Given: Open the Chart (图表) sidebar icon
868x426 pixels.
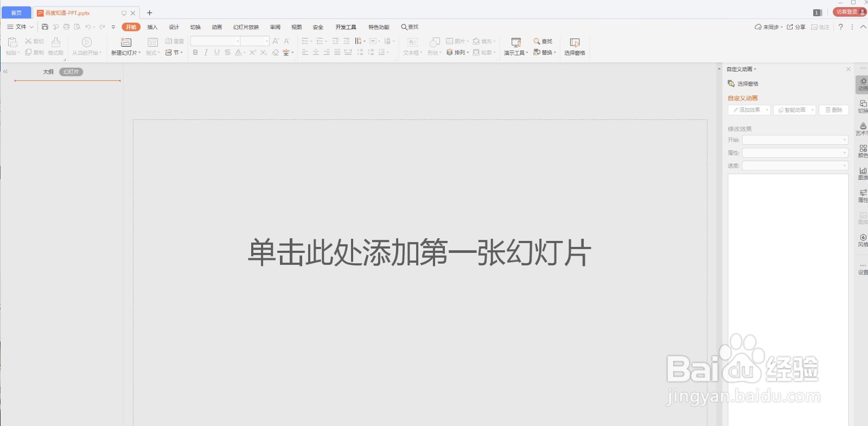Looking at the screenshot, I should pyautogui.click(x=863, y=173).
